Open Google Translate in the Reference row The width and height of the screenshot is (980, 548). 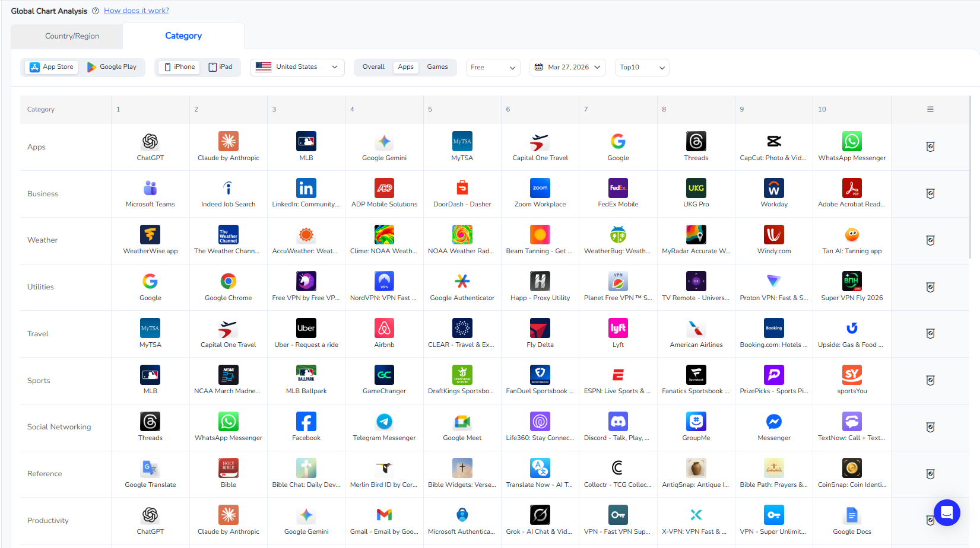tap(150, 469)
